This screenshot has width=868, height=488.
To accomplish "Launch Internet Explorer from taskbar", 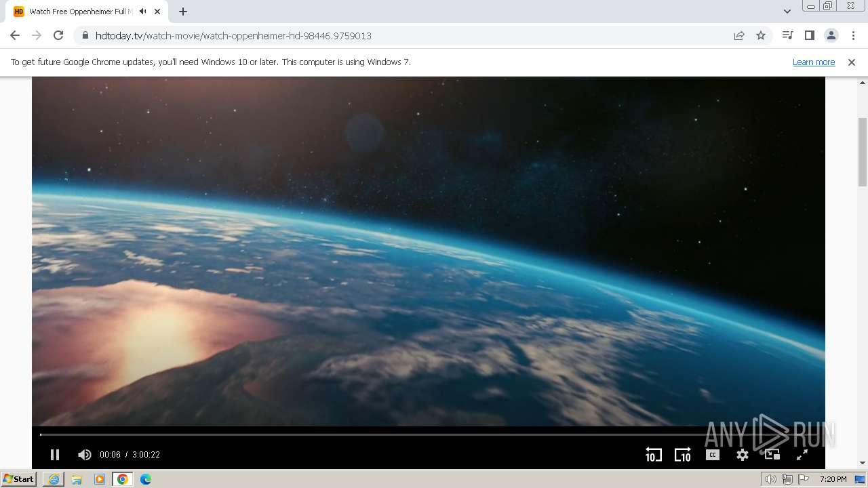I will pos(54,479).
